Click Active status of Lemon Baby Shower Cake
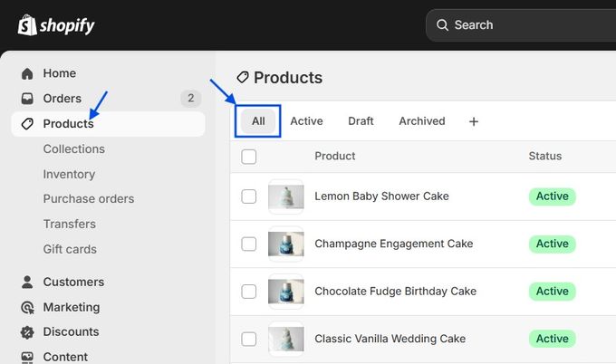The image size is (616, 364). click(553, 196)
